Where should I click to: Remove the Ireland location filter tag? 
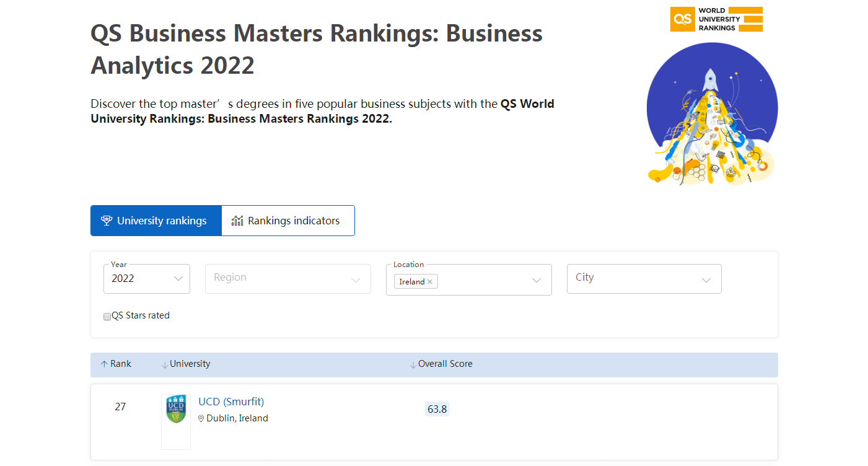click(430, 282)
